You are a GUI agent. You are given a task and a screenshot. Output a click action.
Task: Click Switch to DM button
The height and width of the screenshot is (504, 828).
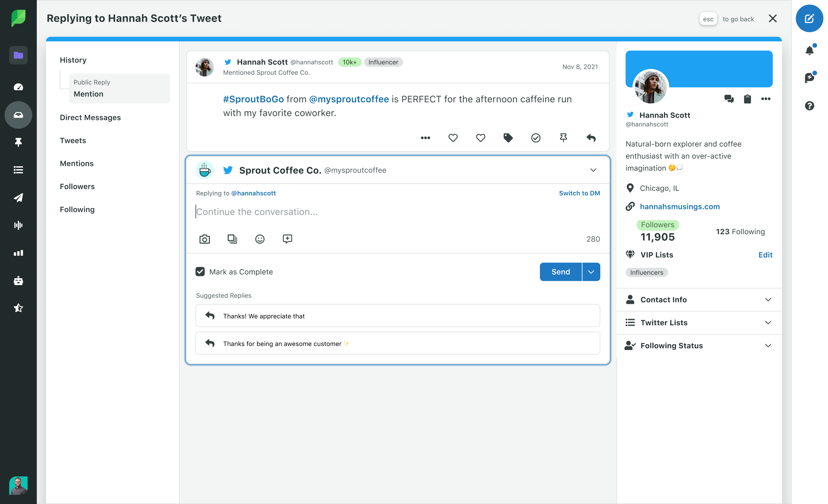pos(580,192)
